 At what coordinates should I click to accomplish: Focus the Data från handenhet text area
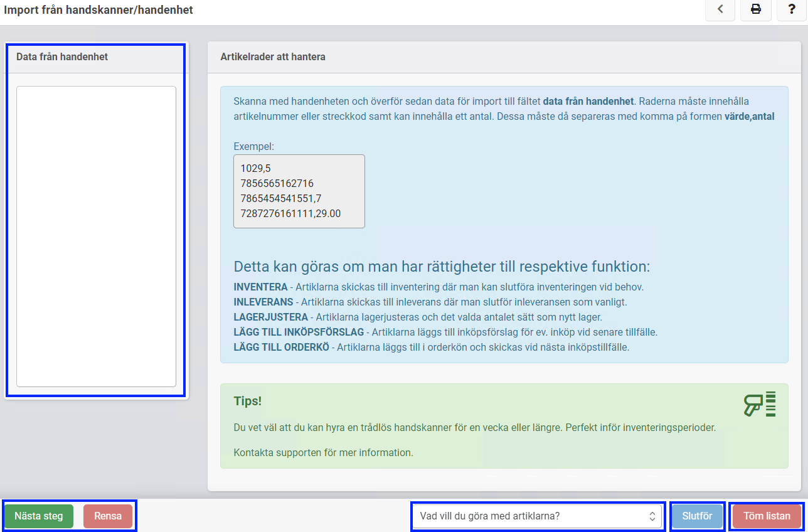96,236
